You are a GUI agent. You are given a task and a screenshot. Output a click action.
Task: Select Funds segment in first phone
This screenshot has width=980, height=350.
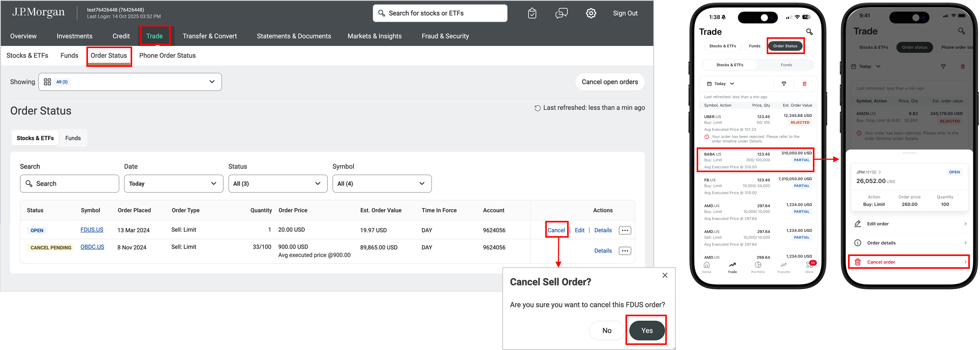(786, 65)
